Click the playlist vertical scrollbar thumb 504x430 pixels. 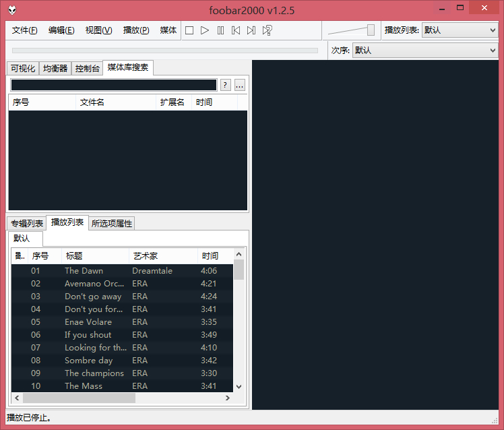(x=239, y=270)
